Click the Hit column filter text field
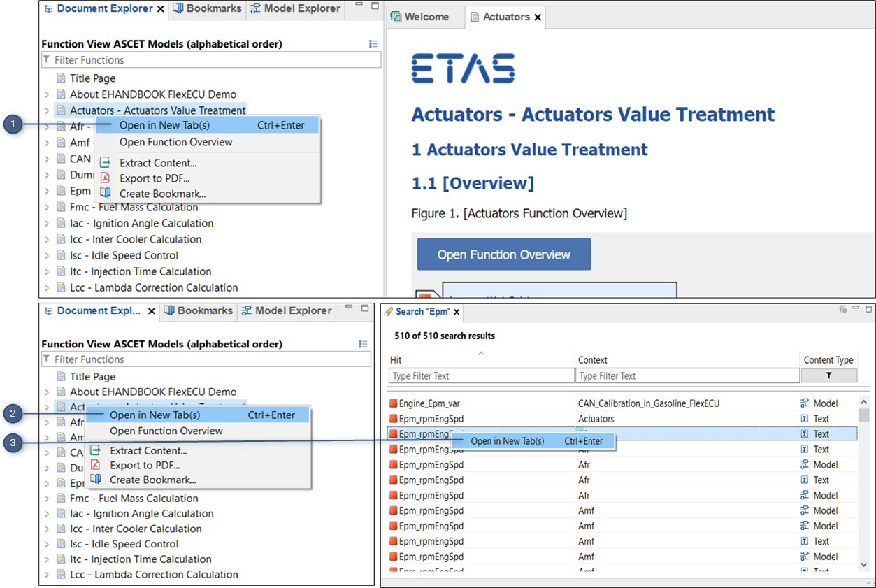The width and height of the screenshot is (876, 588). pos(481,375)
